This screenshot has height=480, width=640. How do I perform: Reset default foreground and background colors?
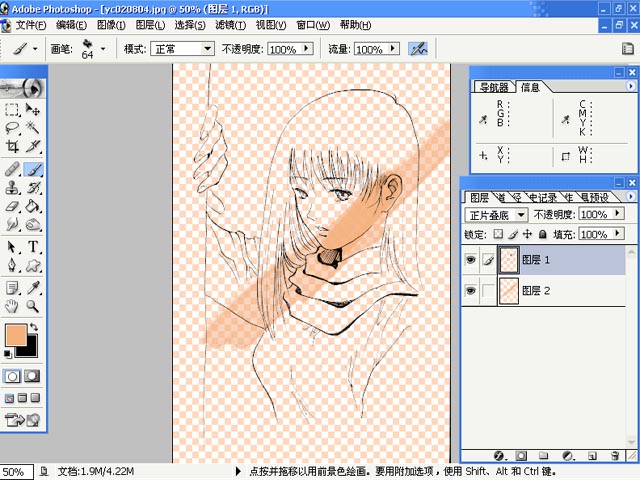click(x=7, y=354)
